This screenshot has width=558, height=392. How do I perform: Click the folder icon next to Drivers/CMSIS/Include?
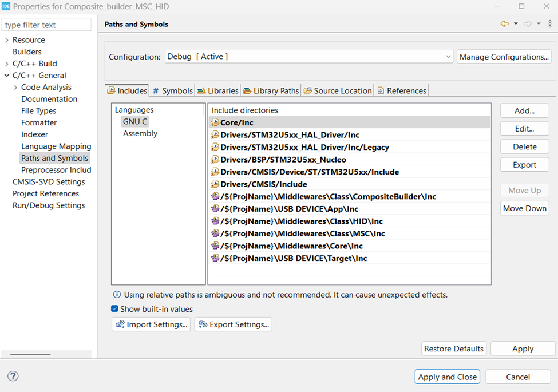[x=214, y=184]
